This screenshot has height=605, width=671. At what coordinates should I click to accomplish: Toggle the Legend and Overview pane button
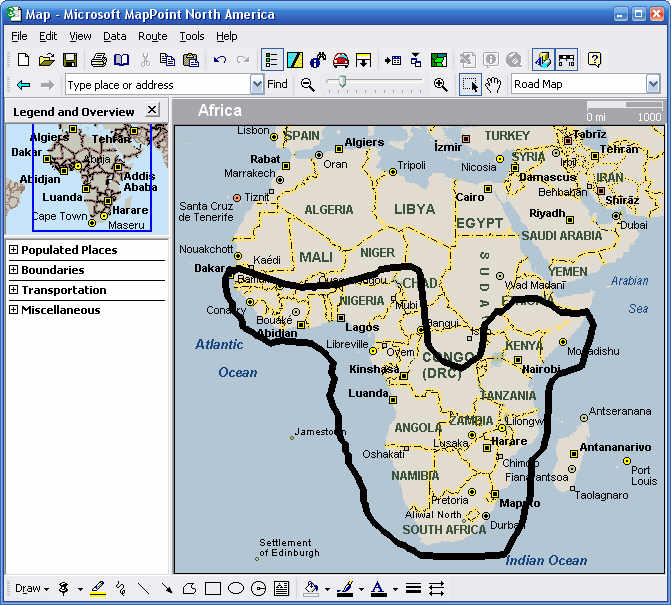[271, 60]
